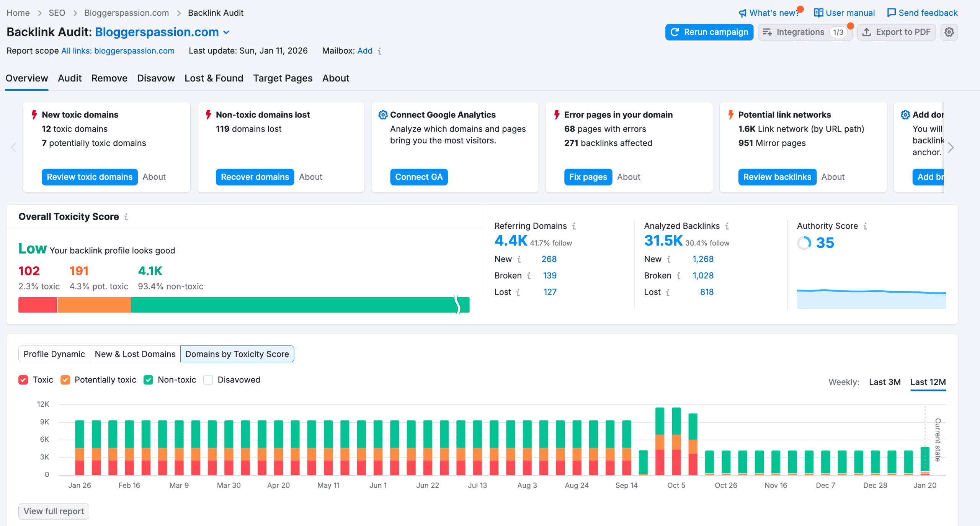Open campaign settings via the gear icon

pyautogui.click(x=949, y=32)
